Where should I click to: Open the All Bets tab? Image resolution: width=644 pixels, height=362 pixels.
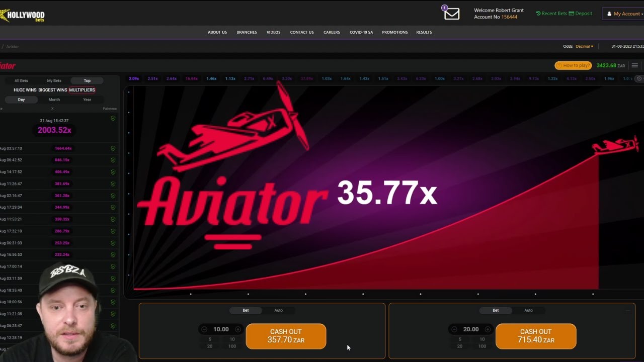tap(21, 80)
